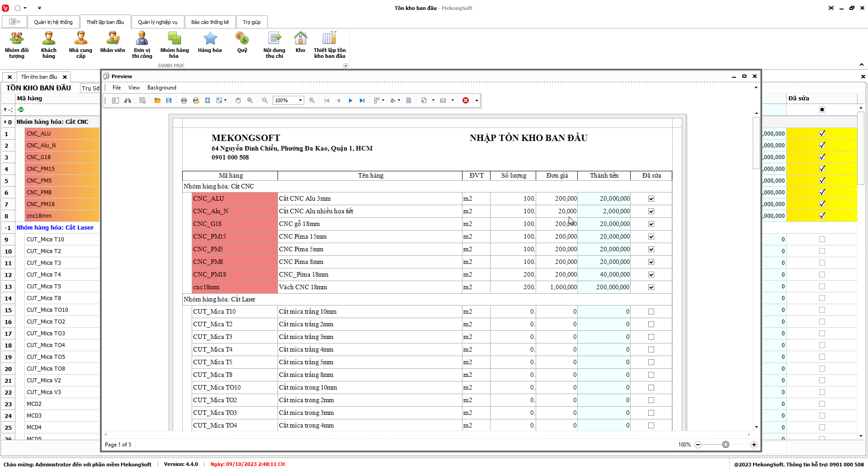Viewport: 868px width, 470px height.
Task: Click the print icon in Preview toolbar
Action: point(184,100)
